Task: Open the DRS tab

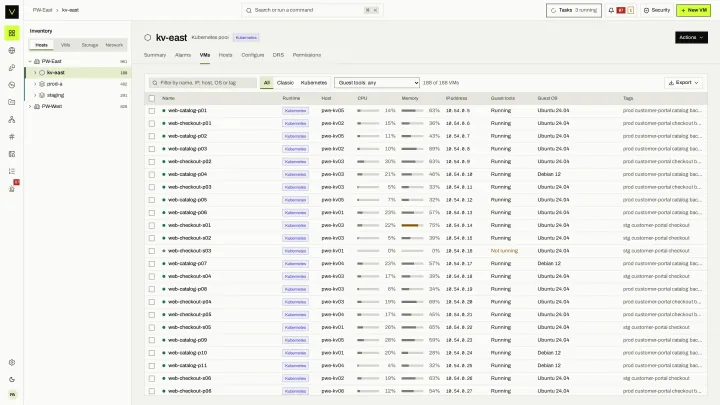Action: click(x=278, y=55)
